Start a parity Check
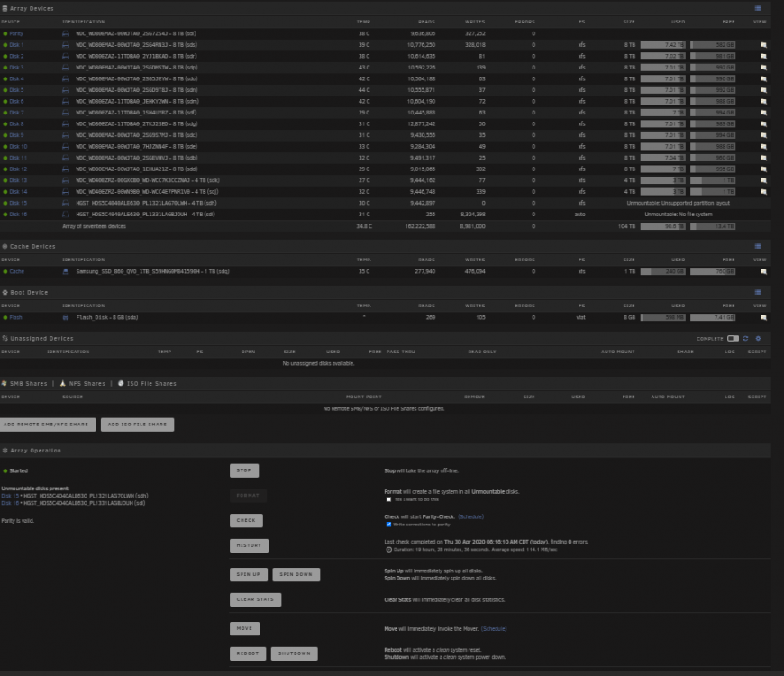The height and width of the screenshot is (676, 784). click(246, 520)
